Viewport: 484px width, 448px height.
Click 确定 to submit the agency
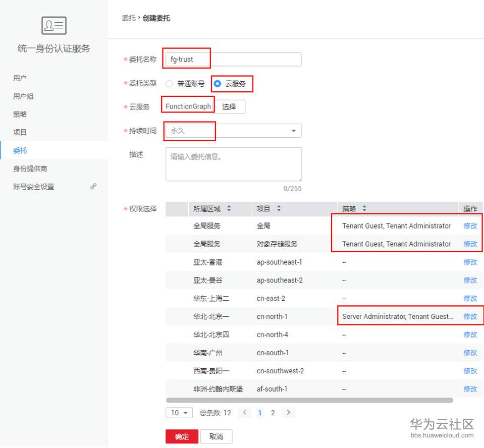pos(182,436)
